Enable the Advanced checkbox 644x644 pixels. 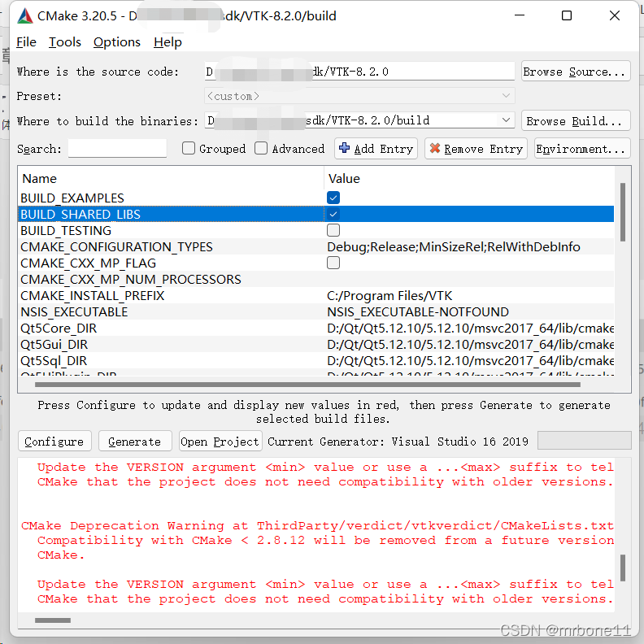[x=261, y=148]
